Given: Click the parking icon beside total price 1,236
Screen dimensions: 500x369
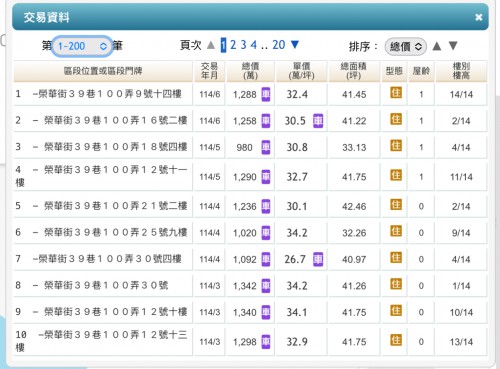Looking at the screenshot, I should 266,206.
